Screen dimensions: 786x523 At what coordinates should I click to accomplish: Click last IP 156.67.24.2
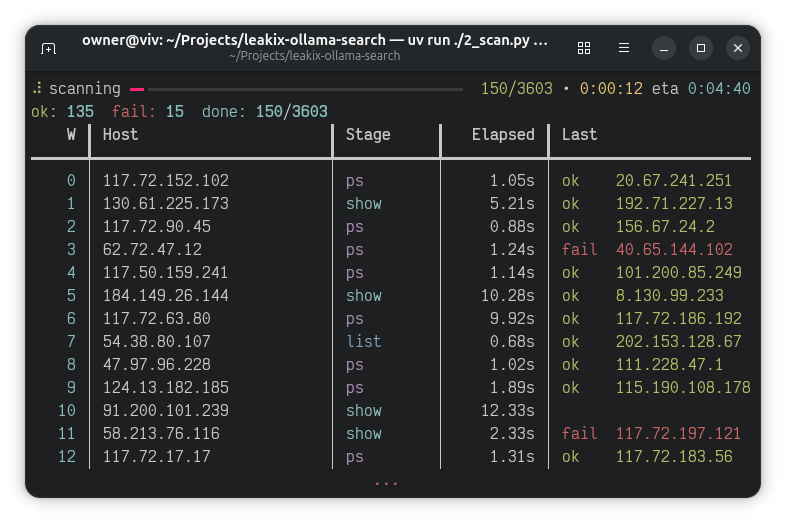(x=665, y=227)
